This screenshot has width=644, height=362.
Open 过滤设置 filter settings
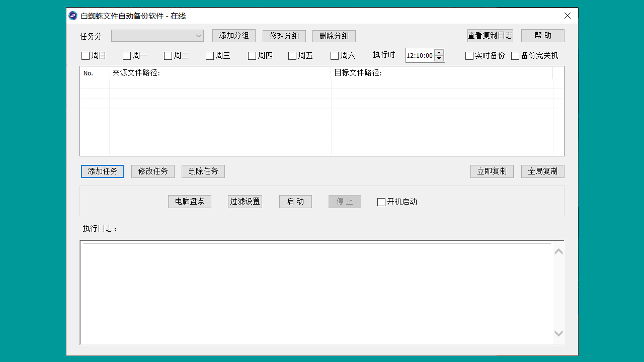(x=245, y=202)
